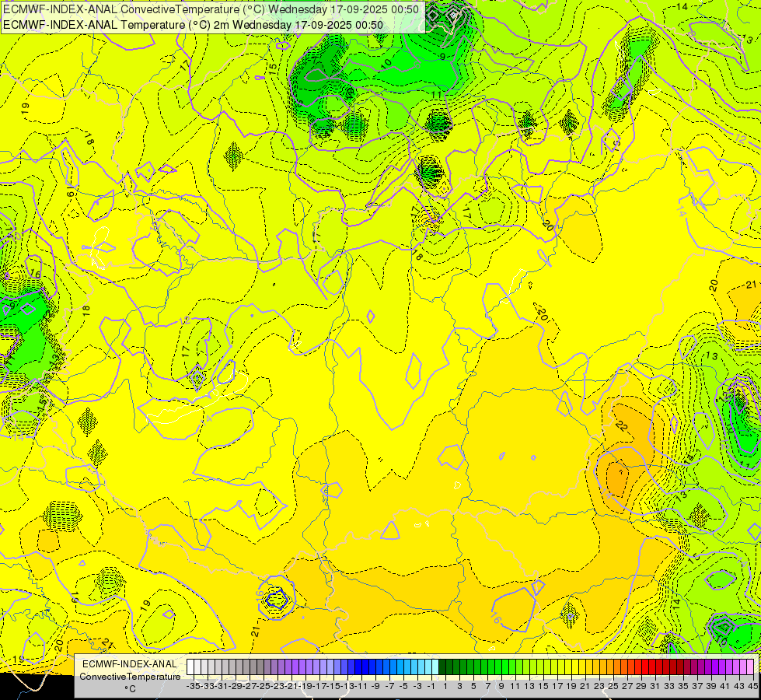Click legend scale value 21

pos(585,687)
